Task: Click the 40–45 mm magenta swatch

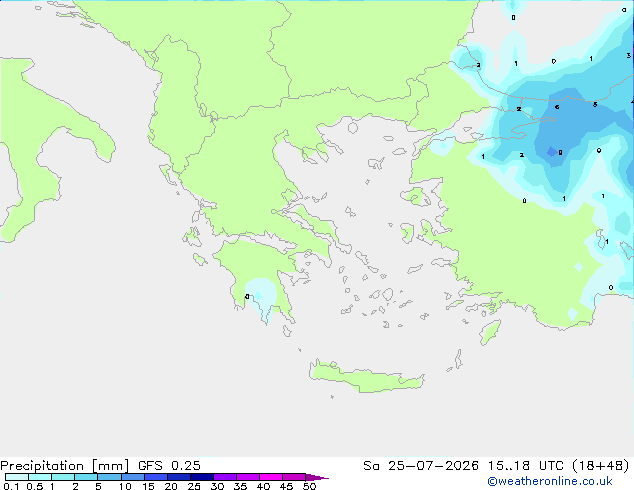Action: (271, 477)
